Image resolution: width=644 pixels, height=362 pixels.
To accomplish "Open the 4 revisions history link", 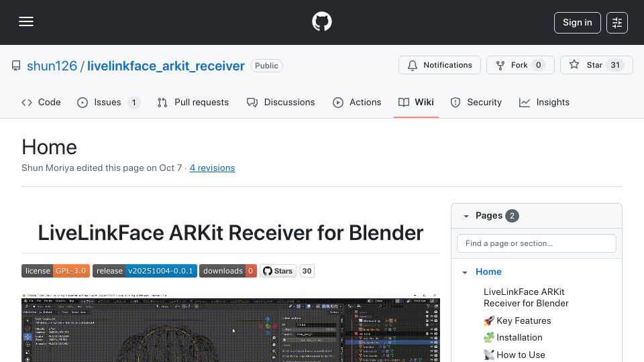I will point(212,168).
